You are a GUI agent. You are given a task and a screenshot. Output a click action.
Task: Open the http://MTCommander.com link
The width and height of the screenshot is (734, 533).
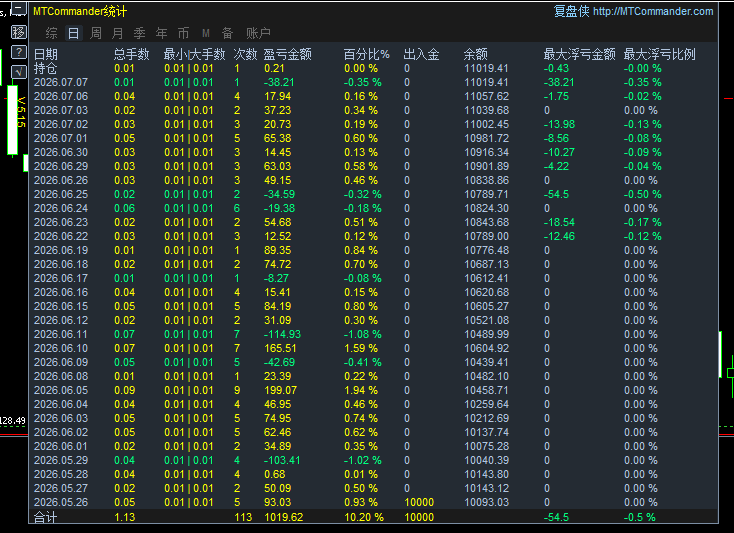click(653, 11)
